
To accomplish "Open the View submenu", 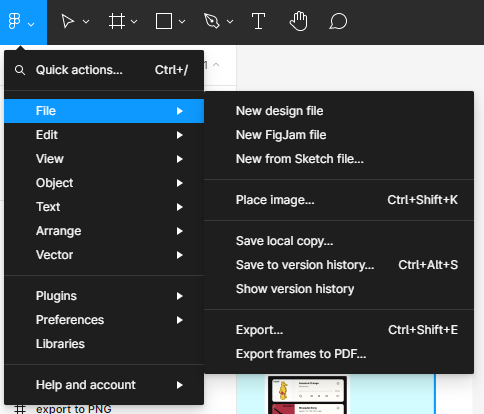I will [x=104, y=159].
